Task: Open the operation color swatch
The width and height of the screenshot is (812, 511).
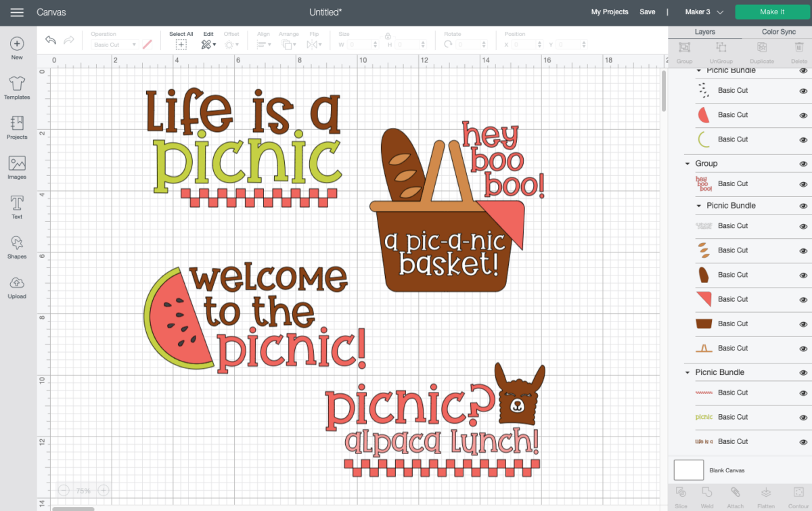Action: click(x=148, y=45)
